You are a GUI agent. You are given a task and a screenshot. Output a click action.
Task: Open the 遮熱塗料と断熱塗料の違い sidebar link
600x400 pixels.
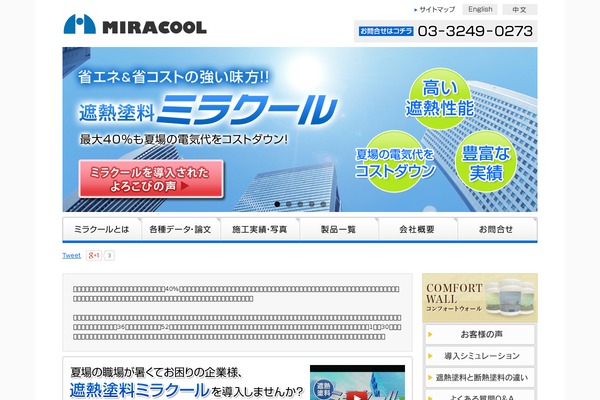coord(480,377)
